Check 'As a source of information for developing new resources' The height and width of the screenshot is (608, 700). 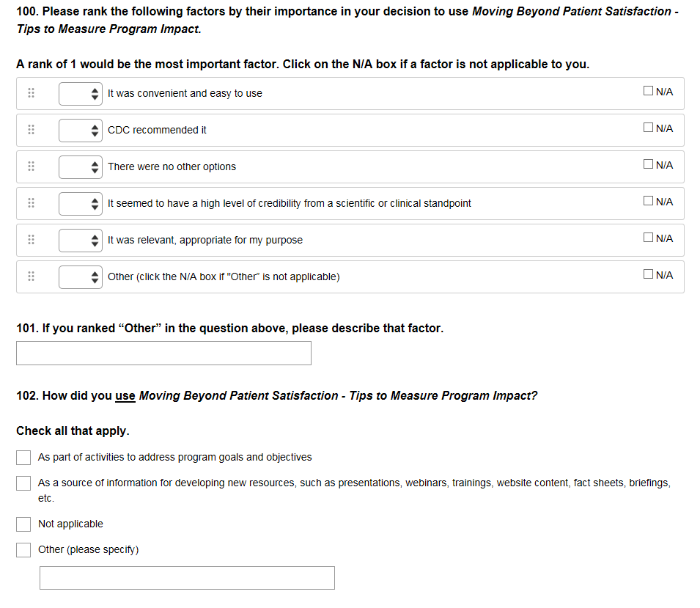pos(23,483)
